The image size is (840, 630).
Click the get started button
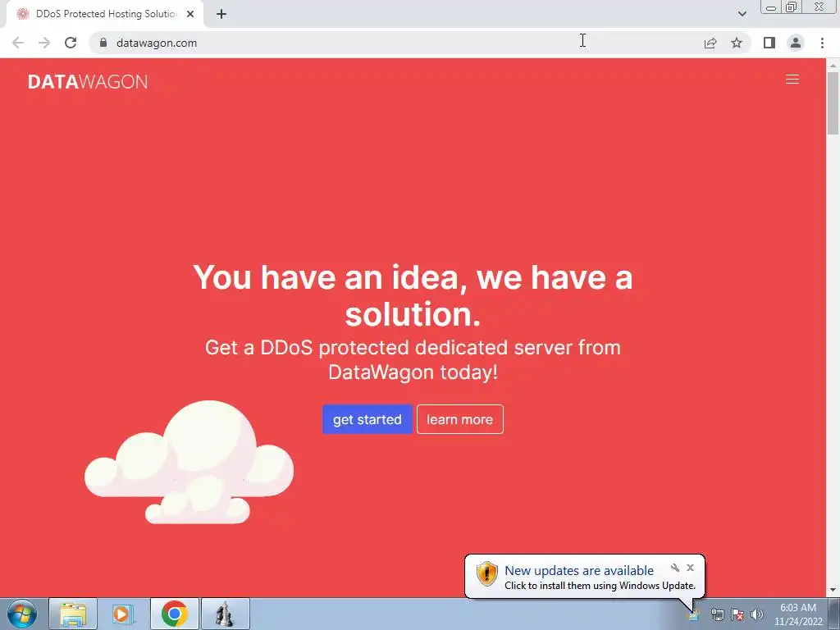[x=367, y=419]
